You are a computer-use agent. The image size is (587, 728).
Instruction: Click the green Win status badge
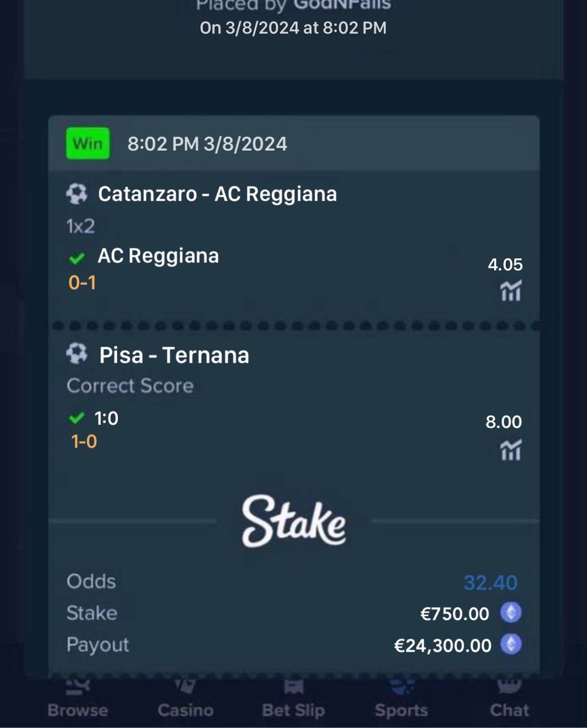point(88,143)
